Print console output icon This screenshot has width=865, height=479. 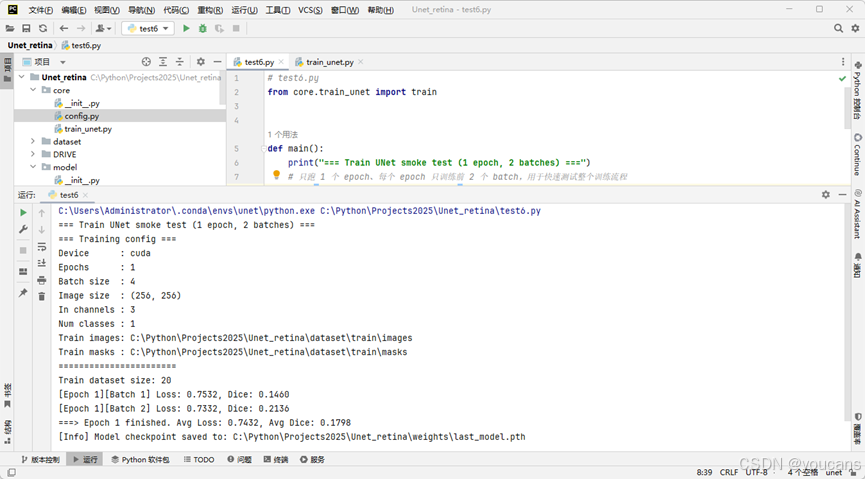[x=42, y=280]
